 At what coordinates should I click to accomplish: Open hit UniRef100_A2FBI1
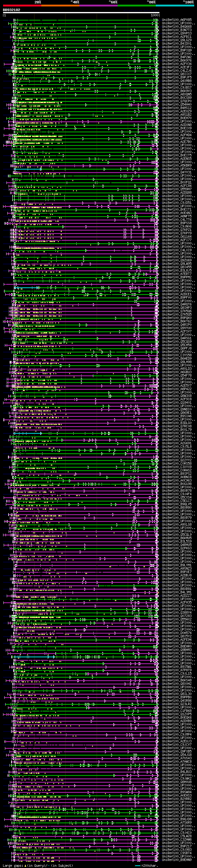point(177,37)
